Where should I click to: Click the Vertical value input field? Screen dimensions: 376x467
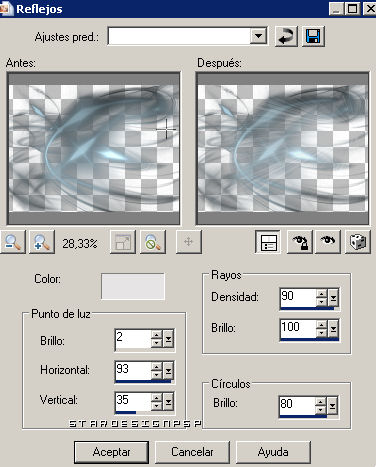(x=133, y=401)
